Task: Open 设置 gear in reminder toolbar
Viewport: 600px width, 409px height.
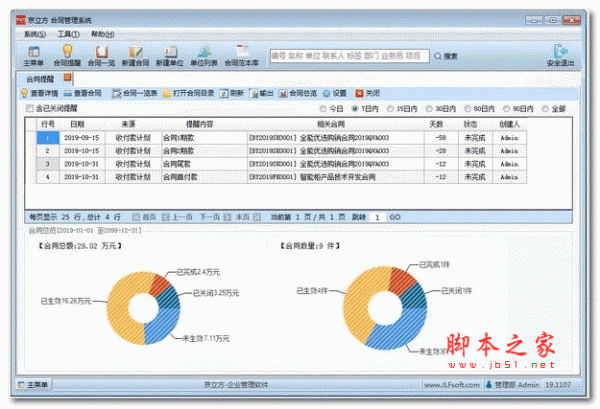Action: coord(334,93)
